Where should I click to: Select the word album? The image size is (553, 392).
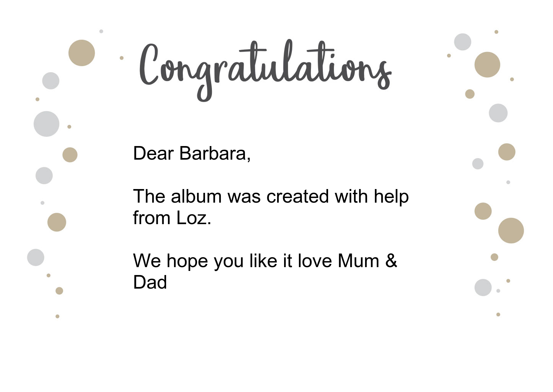(x=196, y=196)
